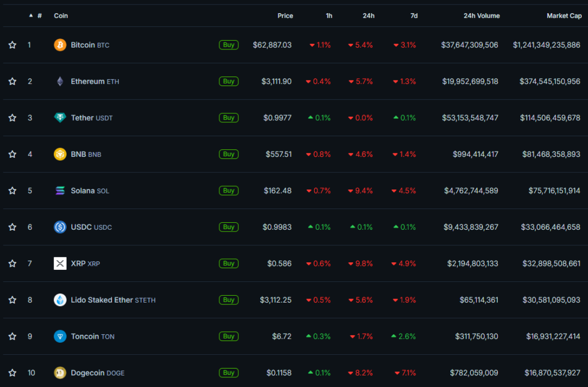Viewport: 588px width, 387px height.
Task: Select the Tether coin icon
Action: point(60,118)
